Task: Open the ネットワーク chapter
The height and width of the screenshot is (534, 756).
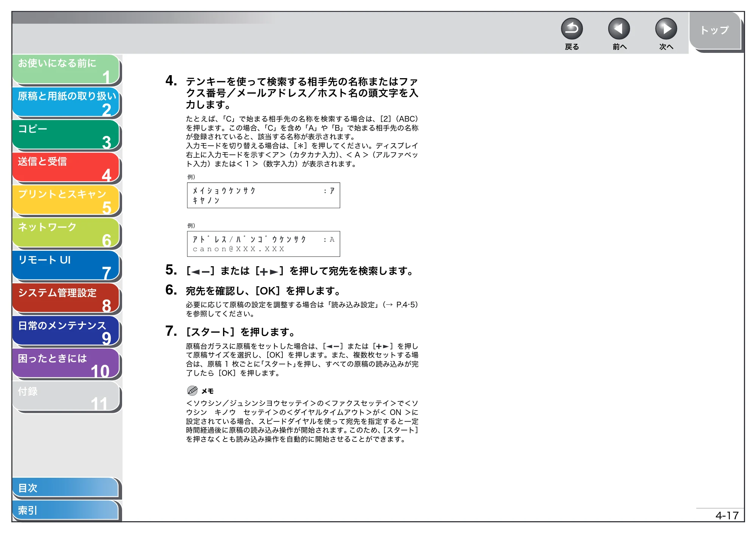Action: (66, 233)
